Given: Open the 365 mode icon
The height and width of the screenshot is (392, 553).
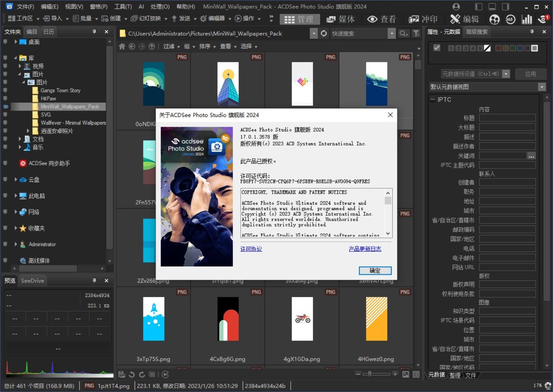Looking at the screenshot, I should point(510,19).
